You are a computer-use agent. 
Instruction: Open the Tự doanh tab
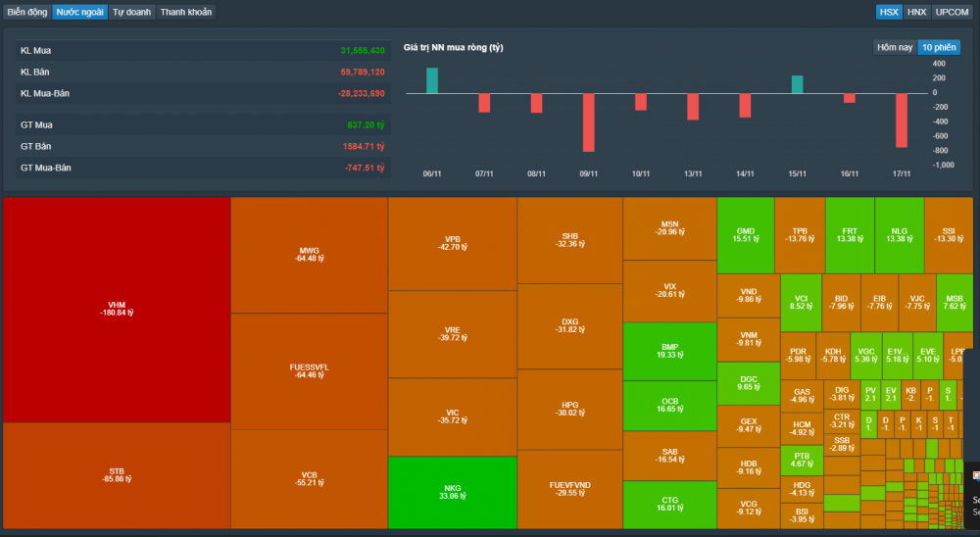pyautogui.click(x=131, y=12)
